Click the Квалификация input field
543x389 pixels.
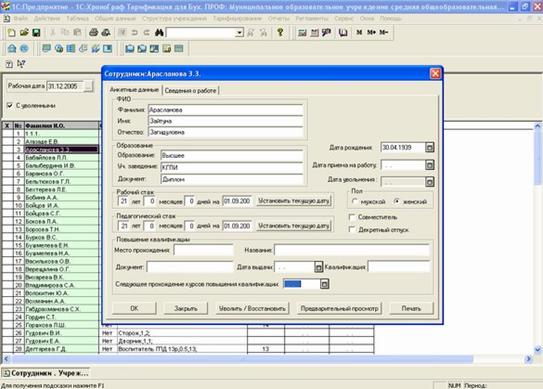click(399, 267)
